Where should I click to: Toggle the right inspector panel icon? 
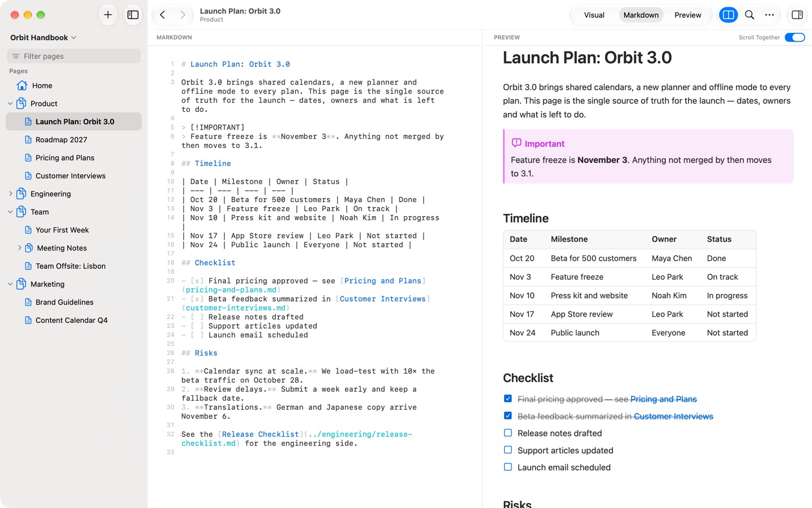click(x=797, y=15)
